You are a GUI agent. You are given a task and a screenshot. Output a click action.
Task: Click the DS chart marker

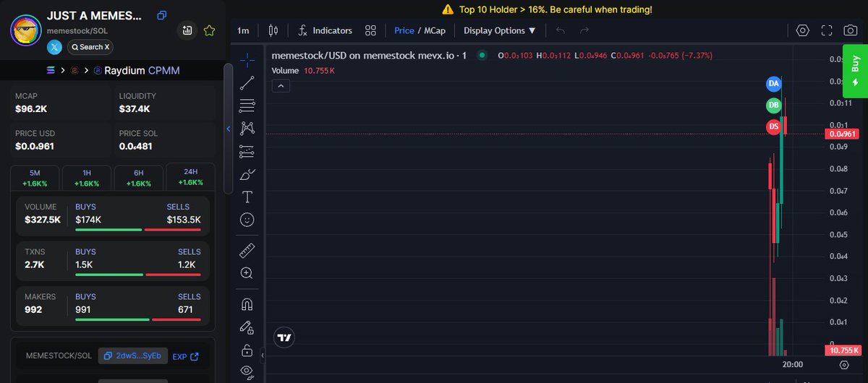click(774, 127)
